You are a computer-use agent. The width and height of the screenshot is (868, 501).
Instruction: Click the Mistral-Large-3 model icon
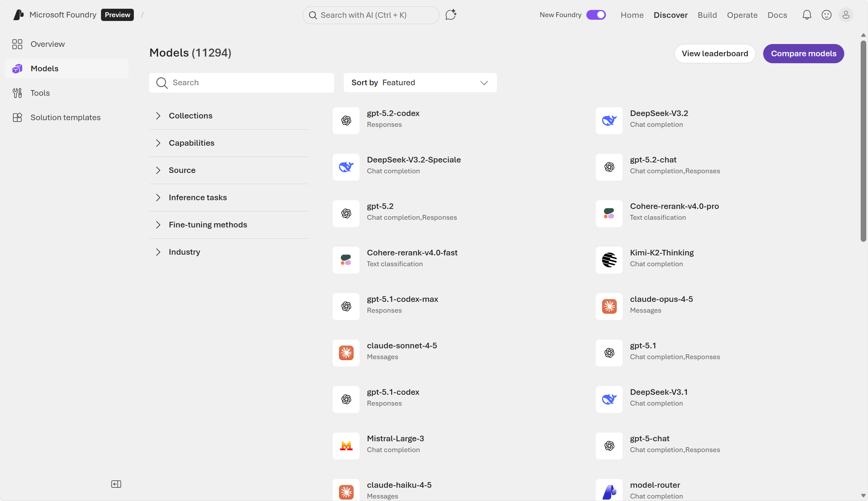tap(346, 446)
